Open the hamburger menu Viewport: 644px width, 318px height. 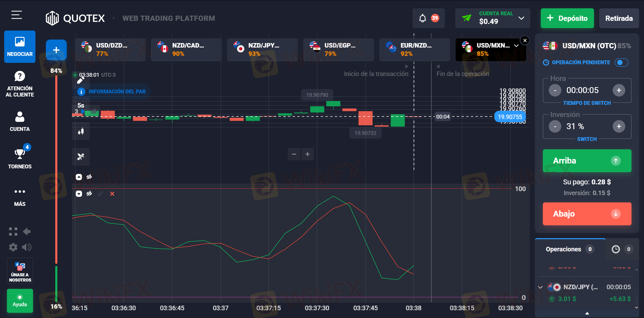[x=16, y=15]
